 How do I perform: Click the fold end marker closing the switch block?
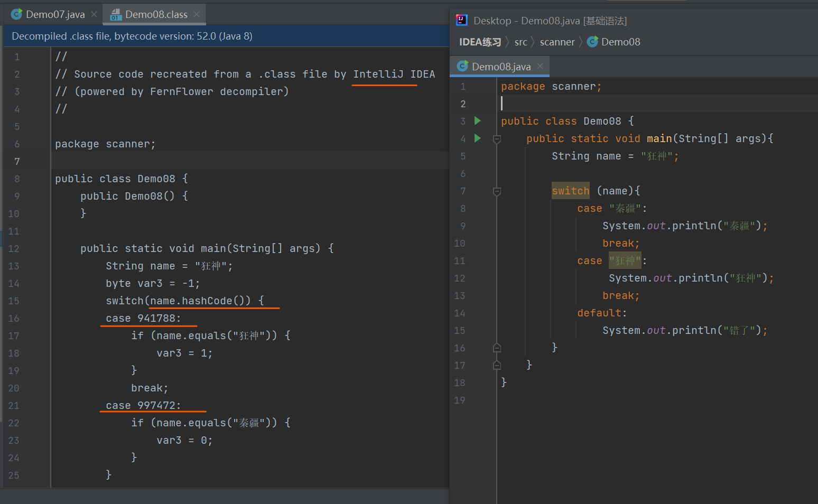click(x=497, y=348)
